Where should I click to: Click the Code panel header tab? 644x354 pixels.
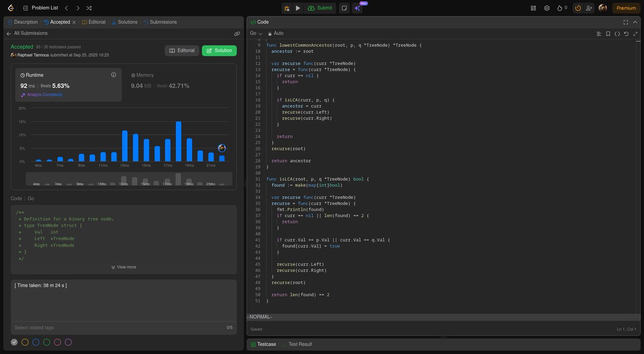260,22
